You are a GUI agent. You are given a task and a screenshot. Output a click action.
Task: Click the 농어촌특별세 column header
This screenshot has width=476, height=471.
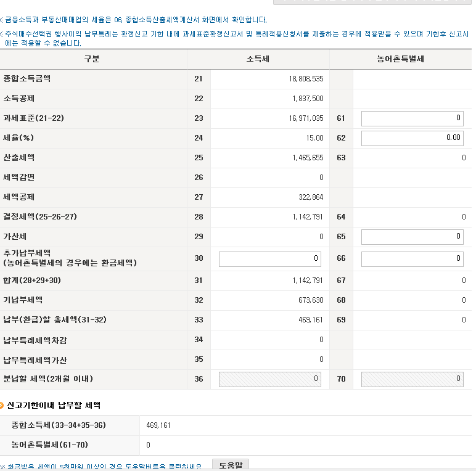click(x=400, y=59)
